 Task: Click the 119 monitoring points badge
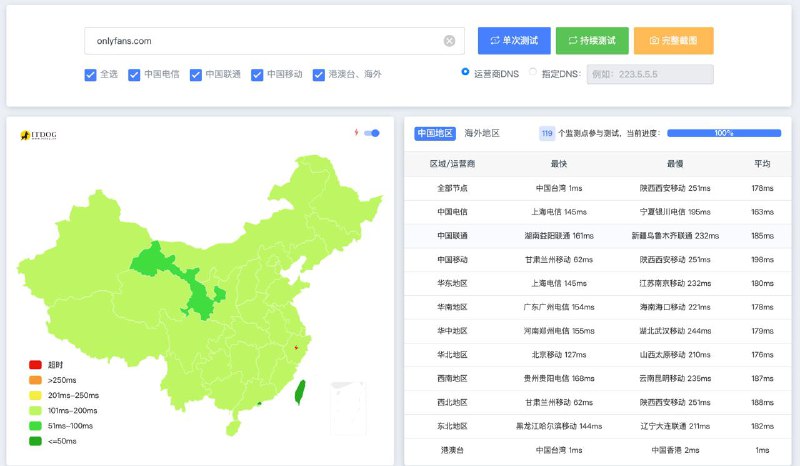(547, 133)
